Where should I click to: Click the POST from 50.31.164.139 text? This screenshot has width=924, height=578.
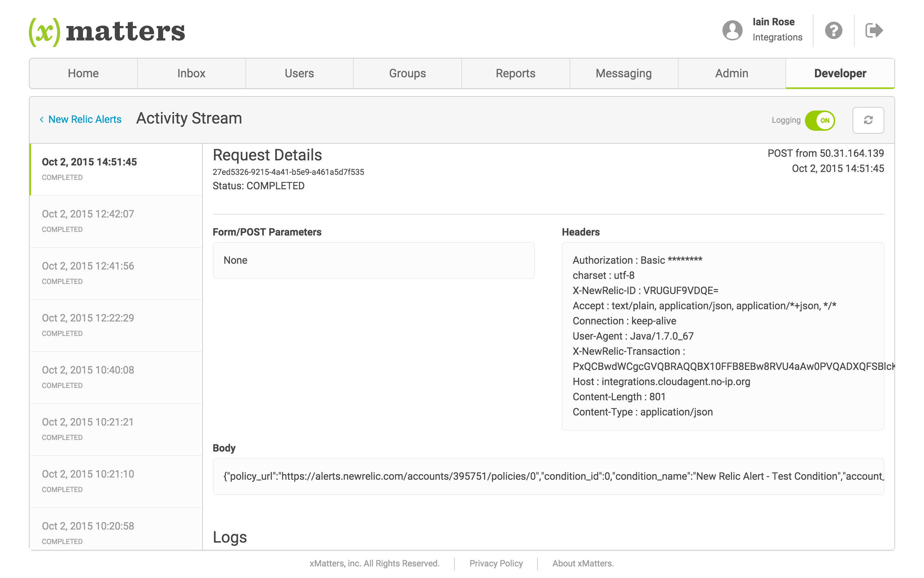pos(825,153)
